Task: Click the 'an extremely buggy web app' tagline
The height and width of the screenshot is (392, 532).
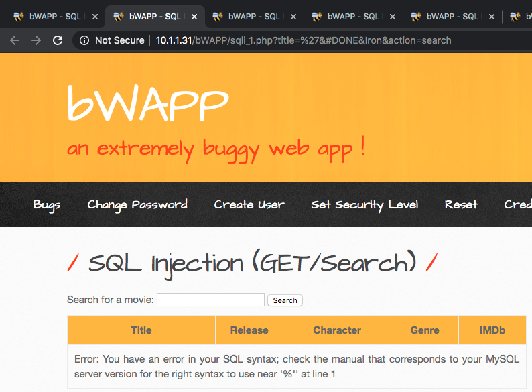Action: pyautogui.click(x=216, y=149)
